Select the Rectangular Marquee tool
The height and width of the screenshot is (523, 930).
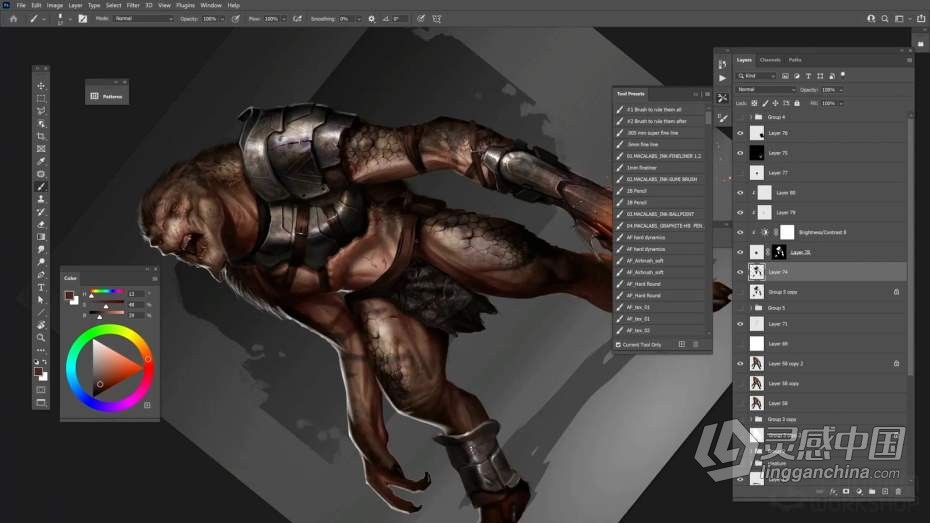41,98
